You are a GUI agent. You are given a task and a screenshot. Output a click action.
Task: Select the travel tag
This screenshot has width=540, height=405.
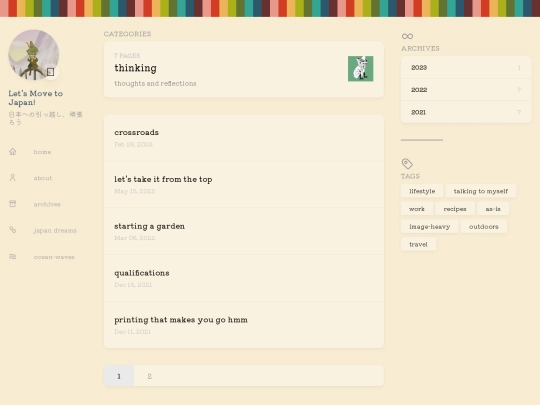[x=418, y=245]
